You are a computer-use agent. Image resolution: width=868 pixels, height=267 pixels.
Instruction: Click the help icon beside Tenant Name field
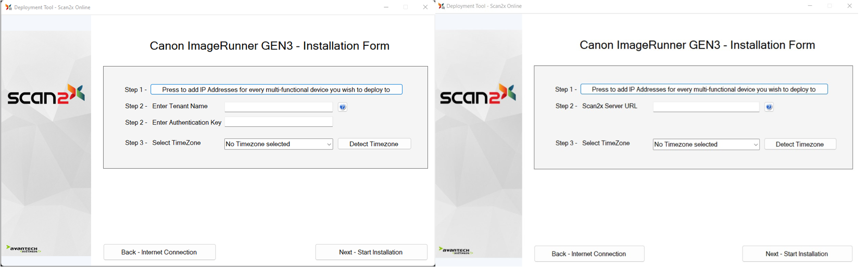(343, 107)
